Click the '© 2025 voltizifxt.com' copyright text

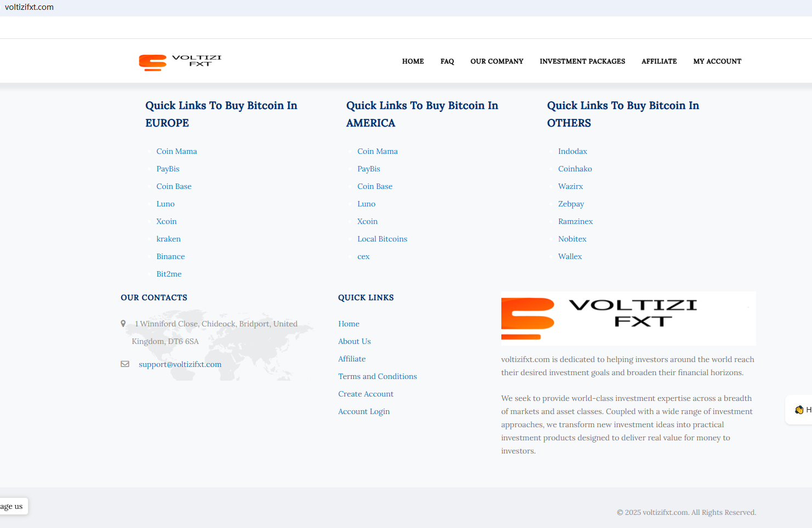(x=687, y=513)
